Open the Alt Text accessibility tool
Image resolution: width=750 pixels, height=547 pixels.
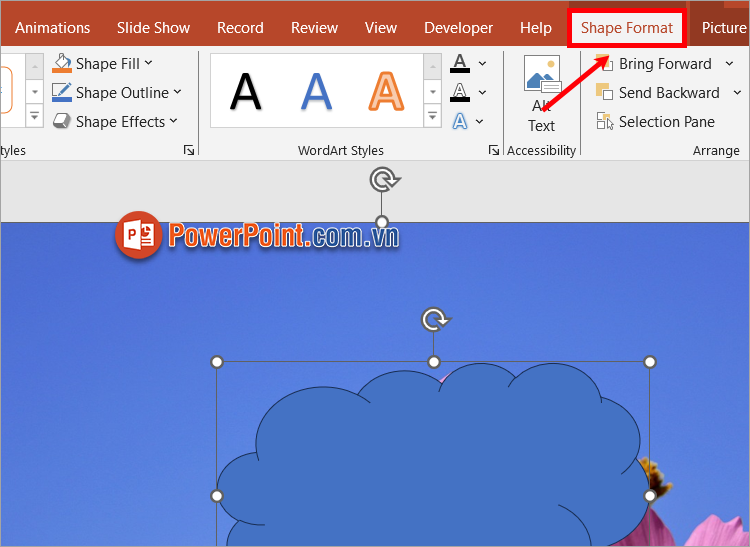[x=542, y=95]
